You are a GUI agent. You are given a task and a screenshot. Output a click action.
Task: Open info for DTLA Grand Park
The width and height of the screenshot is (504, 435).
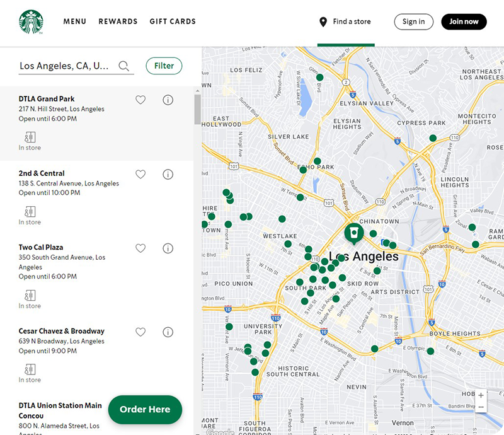[x=168, y=100]
